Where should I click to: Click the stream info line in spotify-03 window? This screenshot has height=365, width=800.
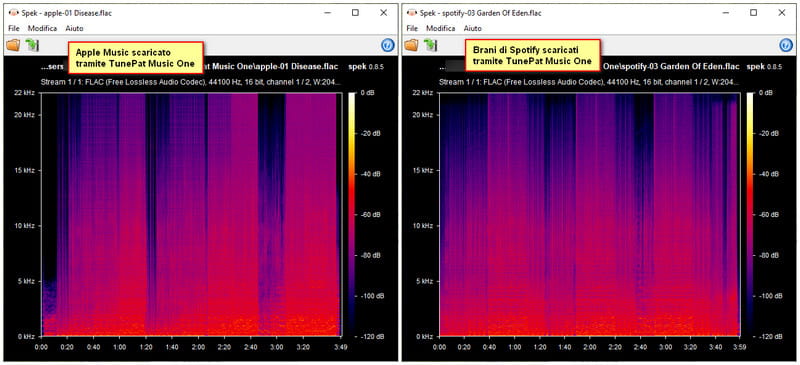click(x=589, y=82)
